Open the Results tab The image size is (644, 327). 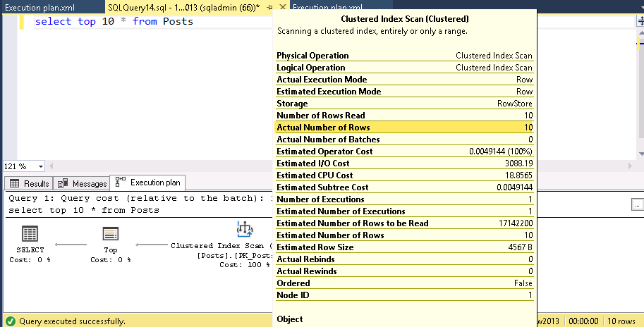coord(29,183)
